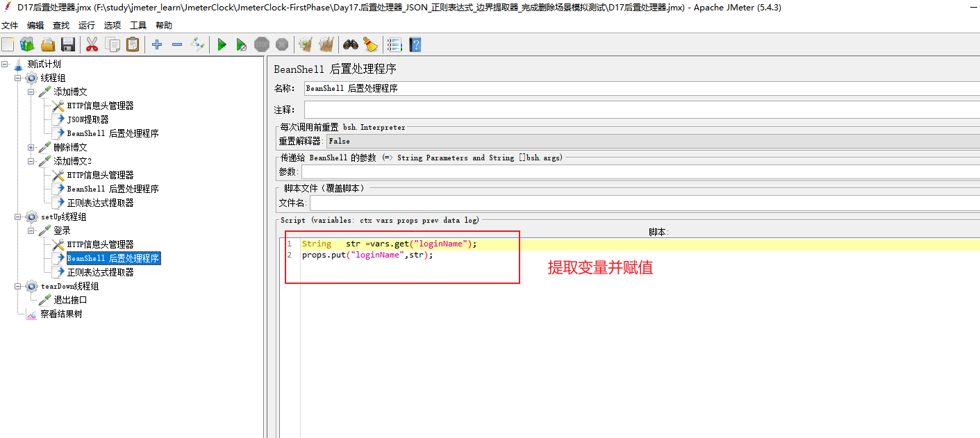Open the 帮助 menu
This screenshot has height=438, width=980.
[x=164, y=26]
